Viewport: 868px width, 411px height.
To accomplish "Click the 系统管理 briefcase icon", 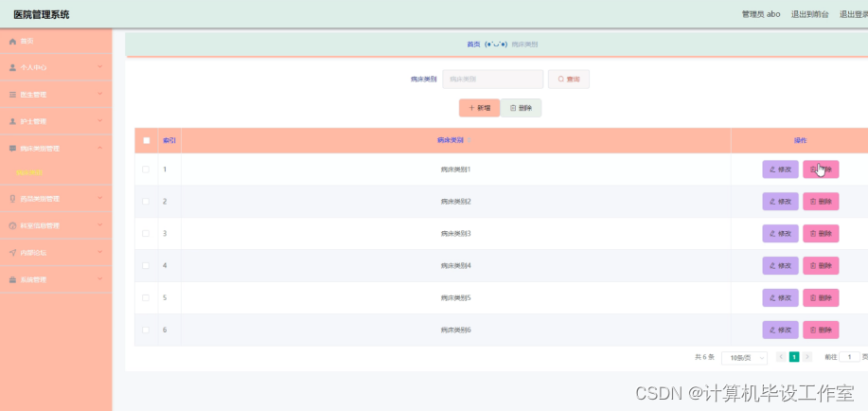I will coord(12,279).
